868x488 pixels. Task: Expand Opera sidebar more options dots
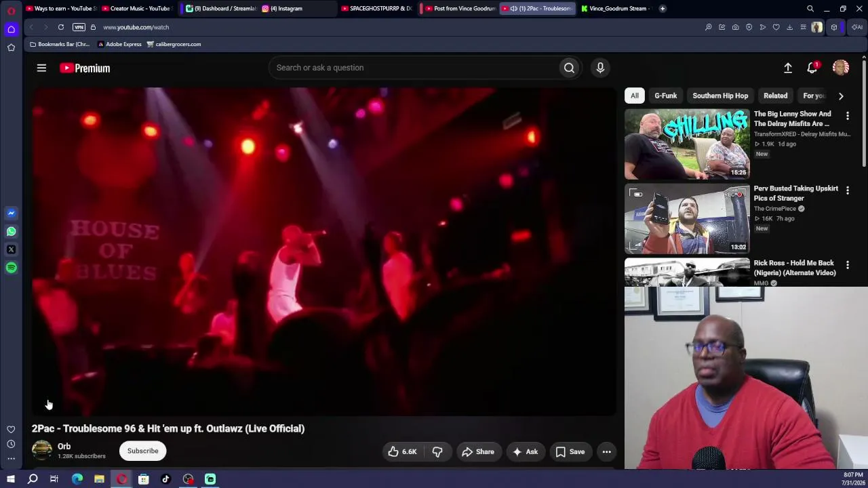11,459
